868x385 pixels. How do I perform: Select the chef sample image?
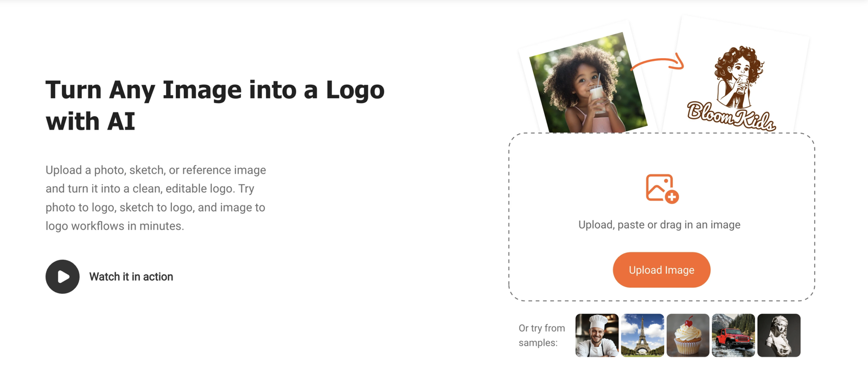[597, 335]
